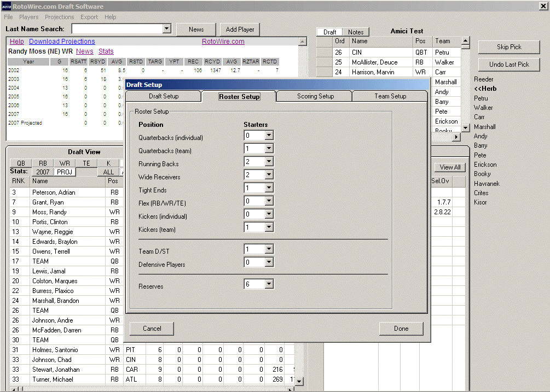The image size is (550, 392).
Task: Switch to the Scoring Setup tab
Action: tap(315, 96)
